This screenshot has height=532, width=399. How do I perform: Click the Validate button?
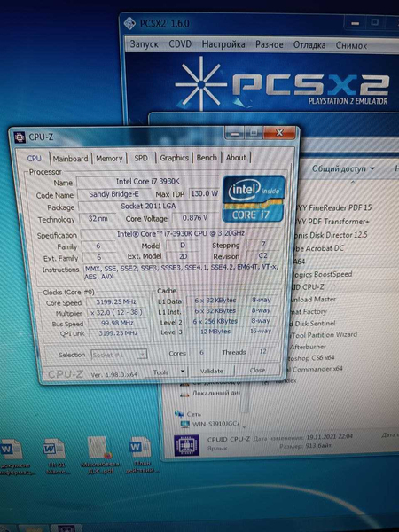click(x=211, y=372)
